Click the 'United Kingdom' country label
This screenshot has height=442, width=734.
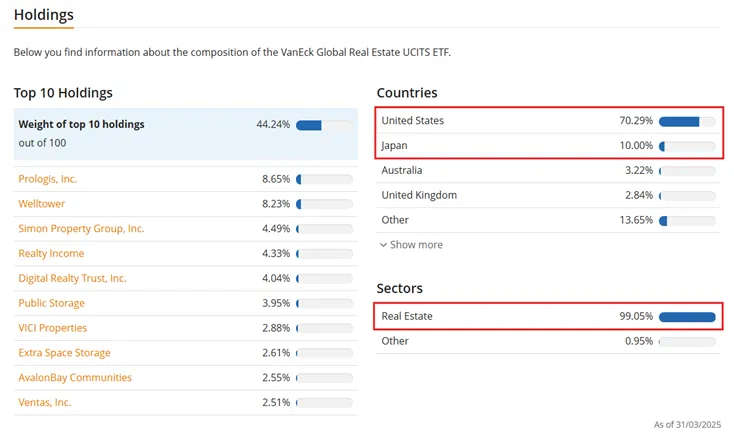pyautogui.click(x=419, y=195)
